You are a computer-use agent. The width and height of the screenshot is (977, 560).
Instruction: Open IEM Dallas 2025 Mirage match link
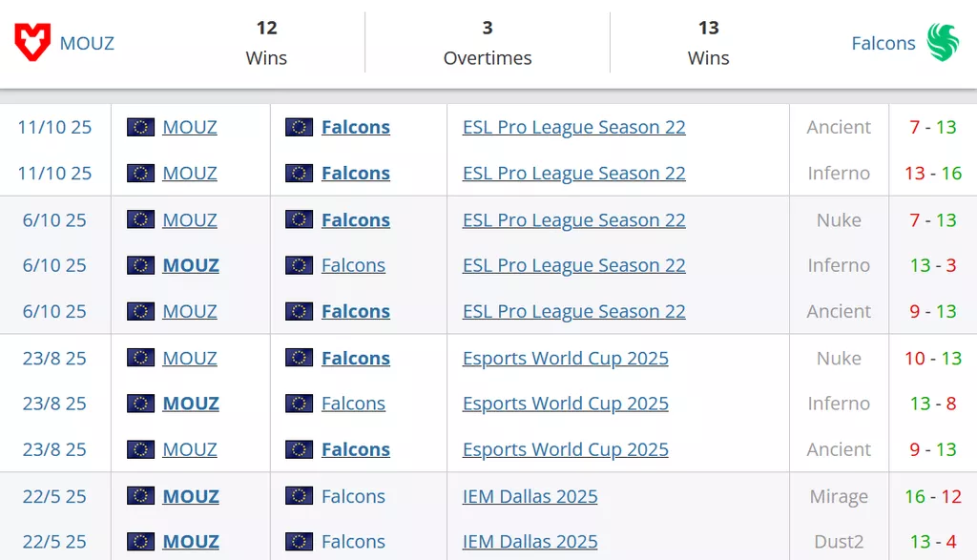530,496
